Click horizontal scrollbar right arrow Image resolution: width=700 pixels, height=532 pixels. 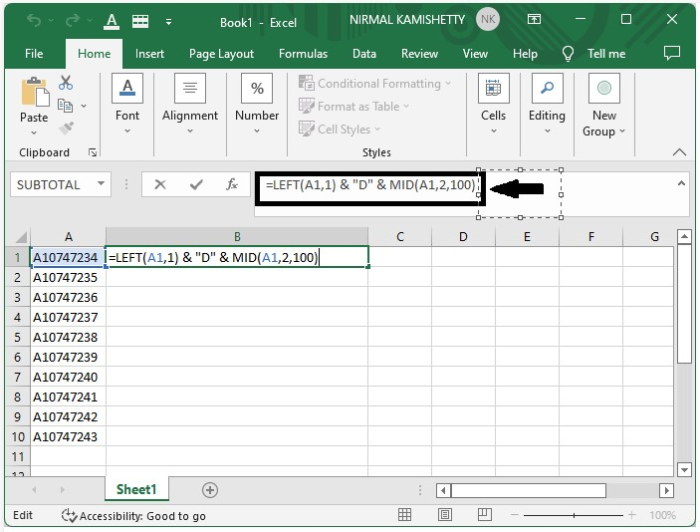pos(666,490)
